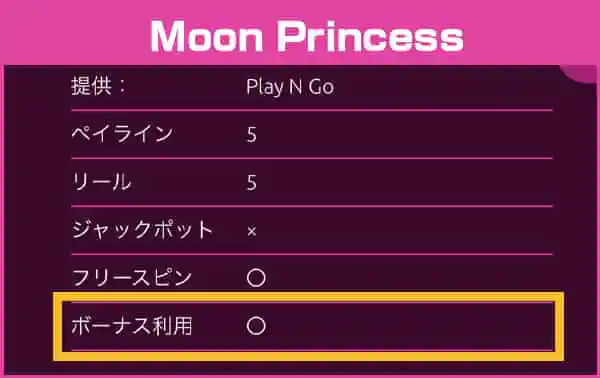Click the free spin circle mark
The image size is (600, 378).
[256, 277]
